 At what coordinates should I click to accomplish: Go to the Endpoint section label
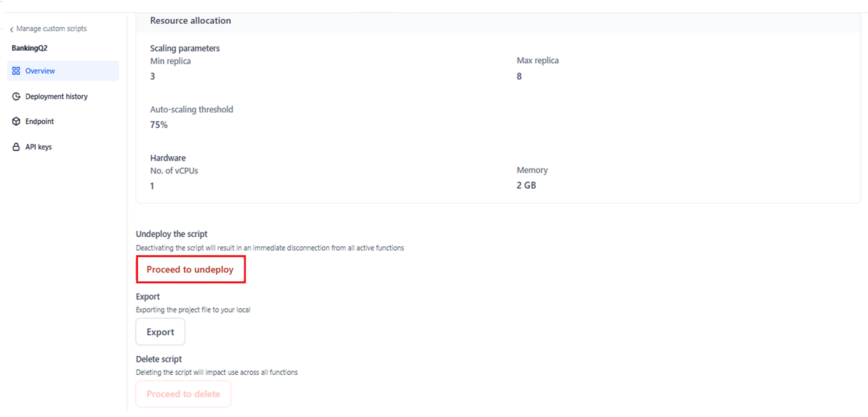pyautogui.click(x=39, y=122)
